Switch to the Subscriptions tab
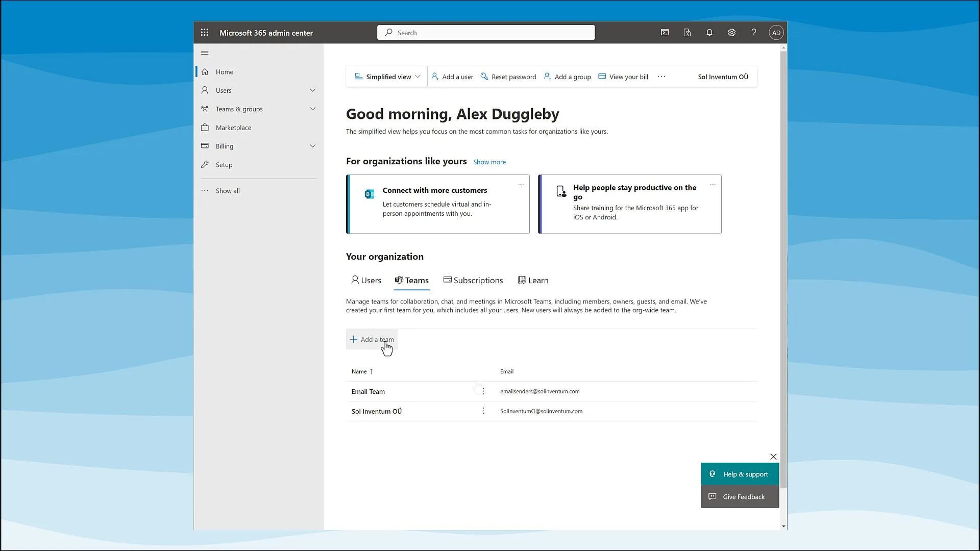 pos(473,280)
